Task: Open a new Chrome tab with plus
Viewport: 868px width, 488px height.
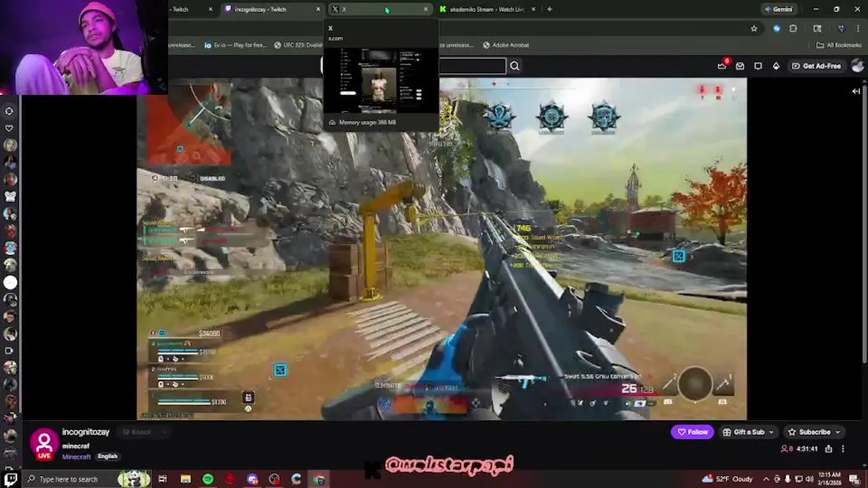Action: (x=549, y=9)
